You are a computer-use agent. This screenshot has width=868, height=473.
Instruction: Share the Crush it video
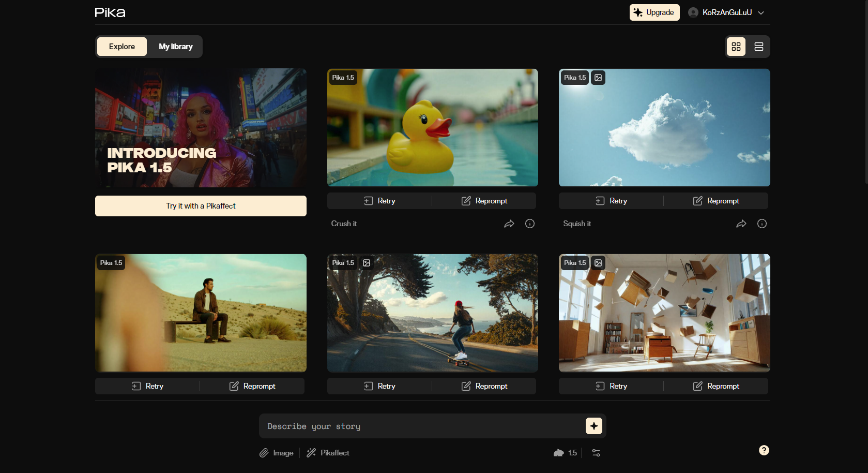tap(509, 224)
